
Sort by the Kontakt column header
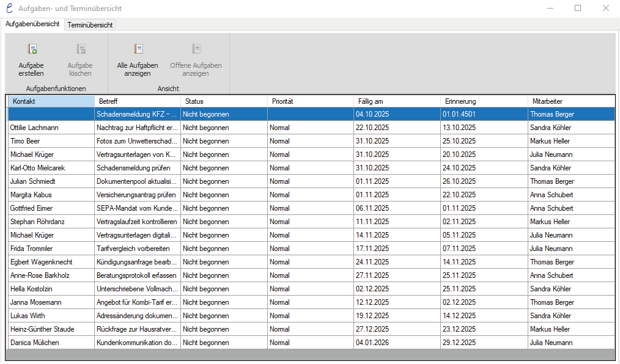coord(51,101)
